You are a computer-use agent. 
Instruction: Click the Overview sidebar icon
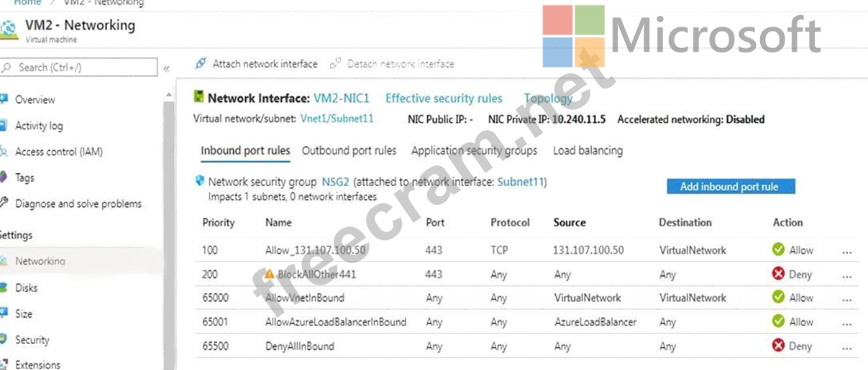point(4,99)
